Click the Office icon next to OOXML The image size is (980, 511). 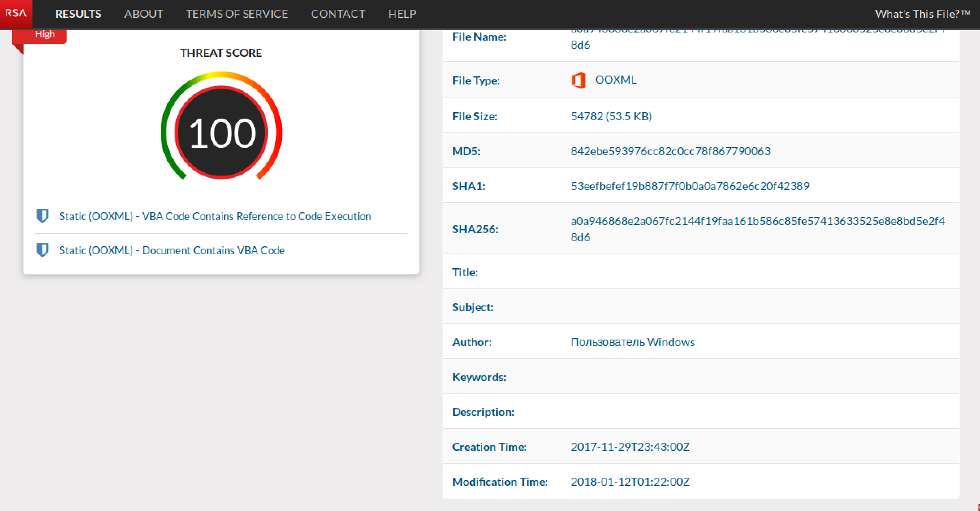click(x=579, y=80)
